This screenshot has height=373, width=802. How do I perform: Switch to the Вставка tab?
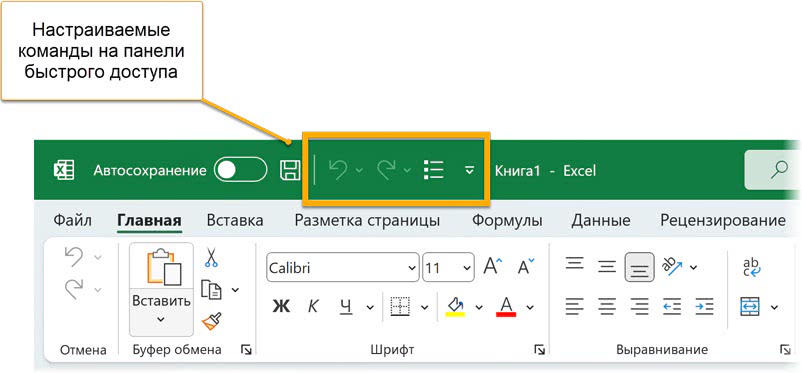pyautogui.click(x=235, y=221)
